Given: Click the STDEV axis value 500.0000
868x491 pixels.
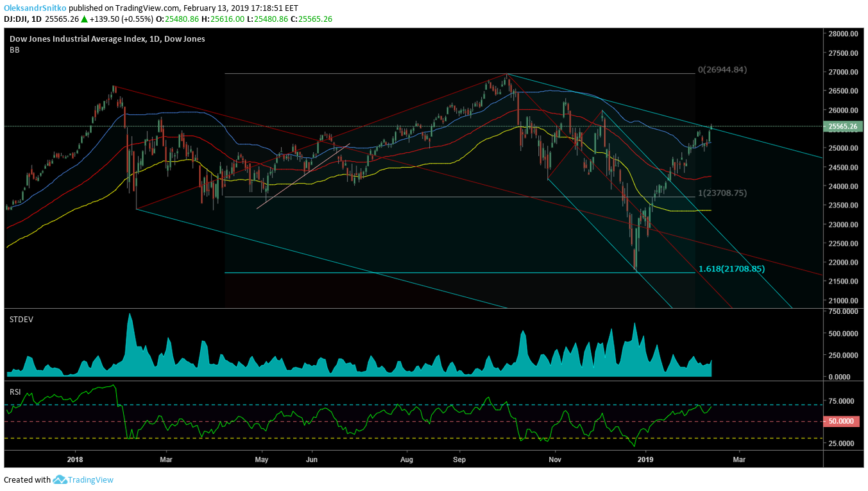Looking at the screenshot, I should pyautogui.click(x=843, y=334).
